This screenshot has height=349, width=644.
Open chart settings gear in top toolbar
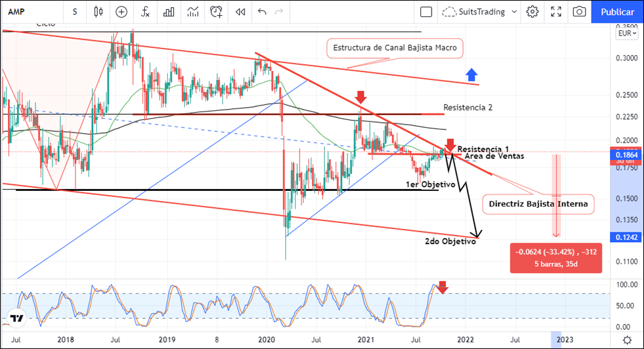pyautogui.click(x=533, y=12)
